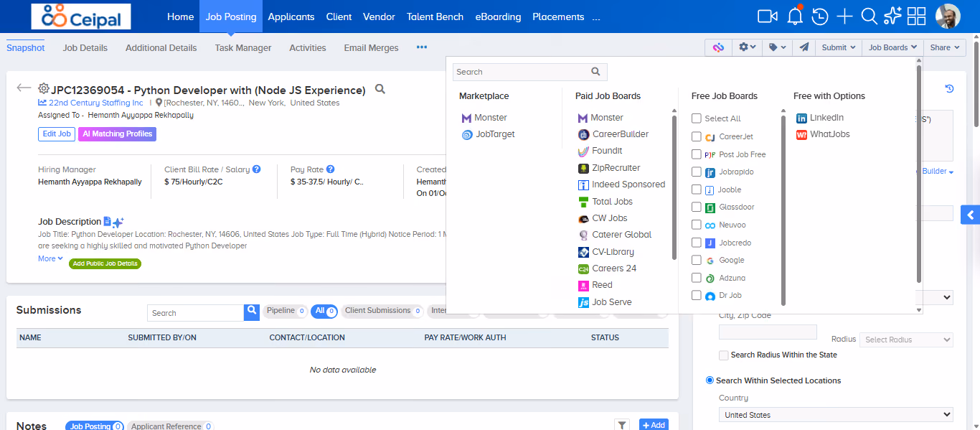
Task: Open the 22nd Century Staffing Inc link
Action: [x=96, y=103]
